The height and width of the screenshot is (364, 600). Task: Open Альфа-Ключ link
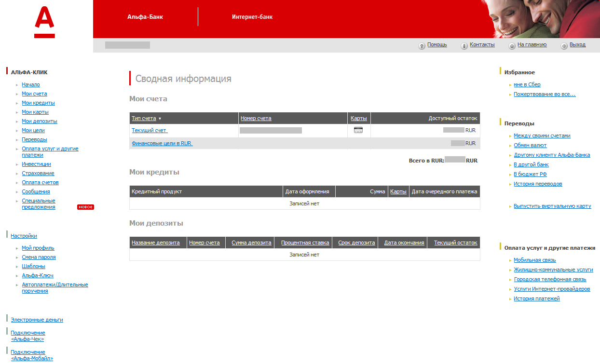click(x=38, y=275)
